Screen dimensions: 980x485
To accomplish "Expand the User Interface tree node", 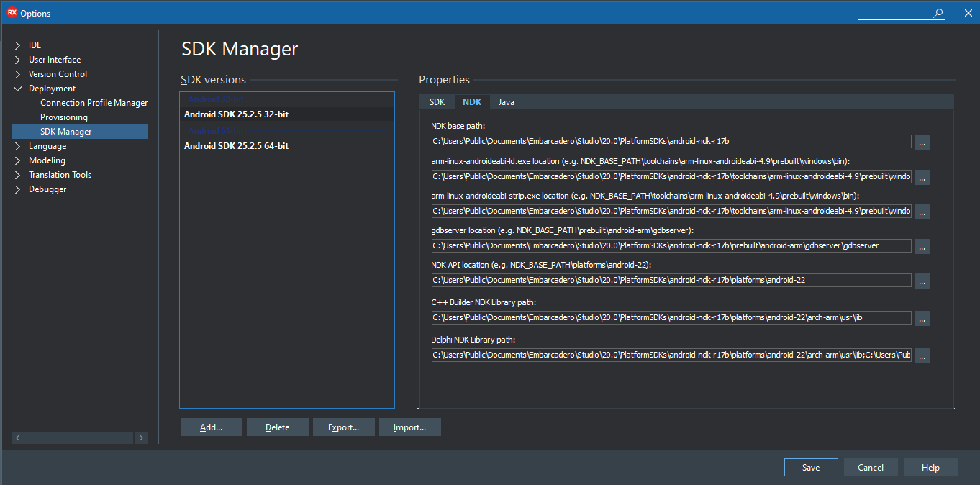I will click(x=17, y=60).
